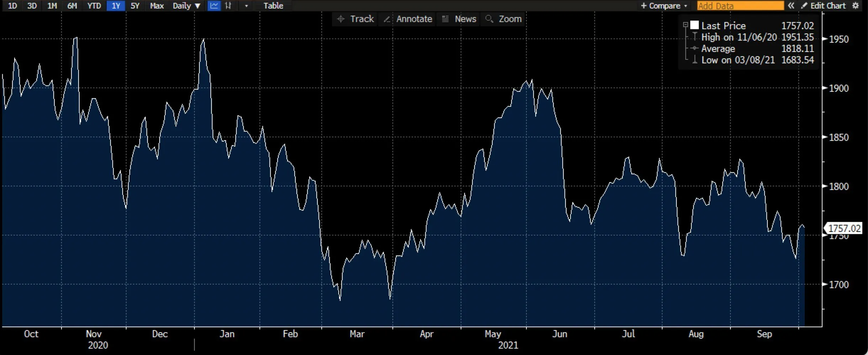This screenshot has width=868, height=355.
Task: Click the white Last Price color swatch
Action: [695, 25]
